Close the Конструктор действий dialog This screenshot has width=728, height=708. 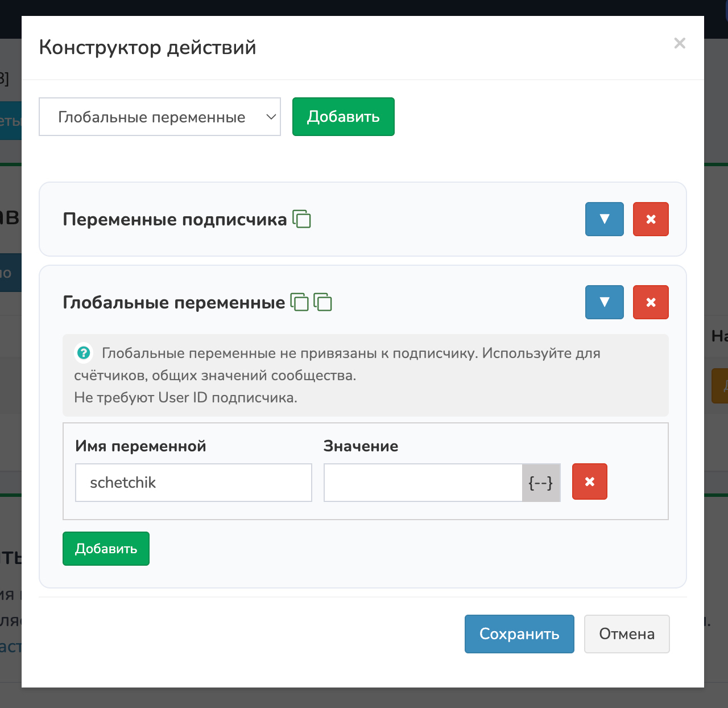pos(679,43)
